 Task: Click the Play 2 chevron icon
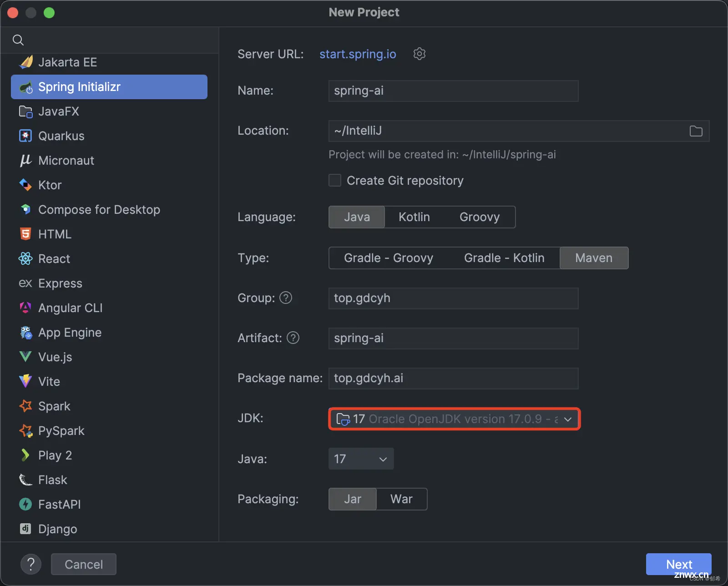click(x=25, y=455)
